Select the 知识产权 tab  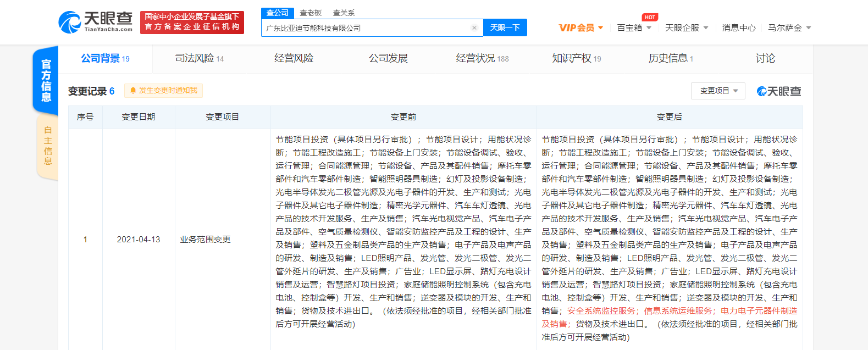(x=577, y=58)
